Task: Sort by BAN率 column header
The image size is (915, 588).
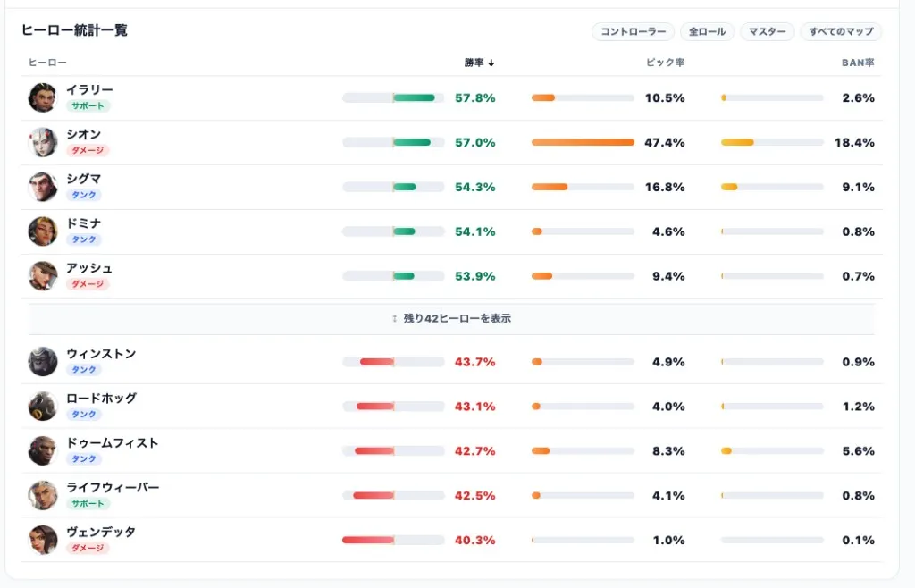Action: [858, 63]
